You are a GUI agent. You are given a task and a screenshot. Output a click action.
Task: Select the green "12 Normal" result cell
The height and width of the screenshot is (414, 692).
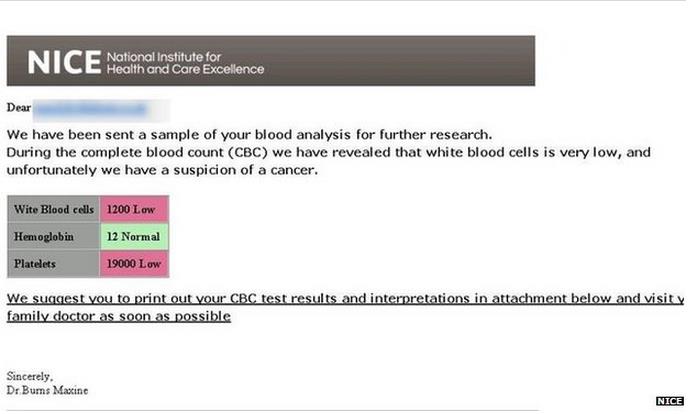tap(133, 236)
